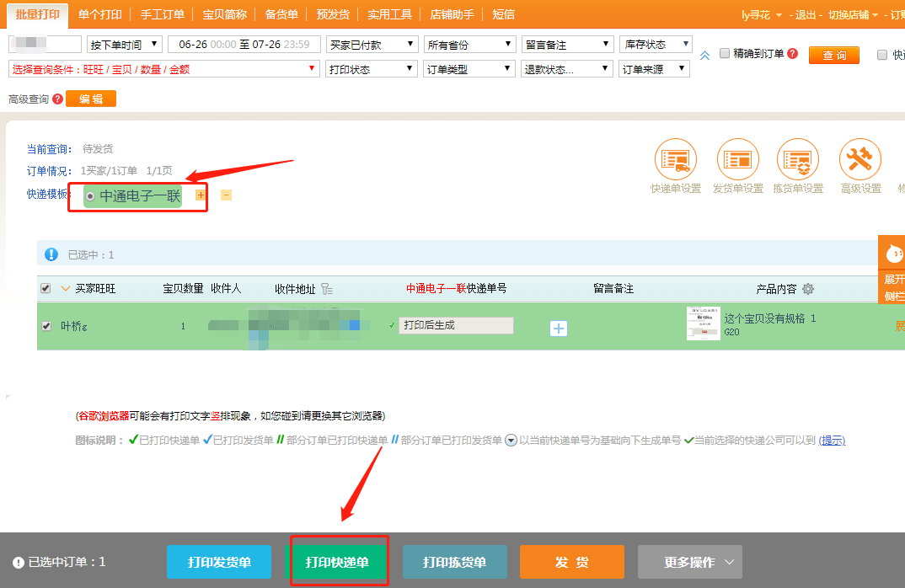Click the red help icon next to 高级查询

57,99
